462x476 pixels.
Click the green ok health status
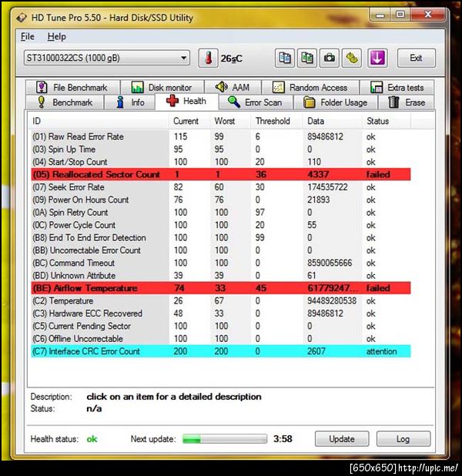tap(92, 439)
